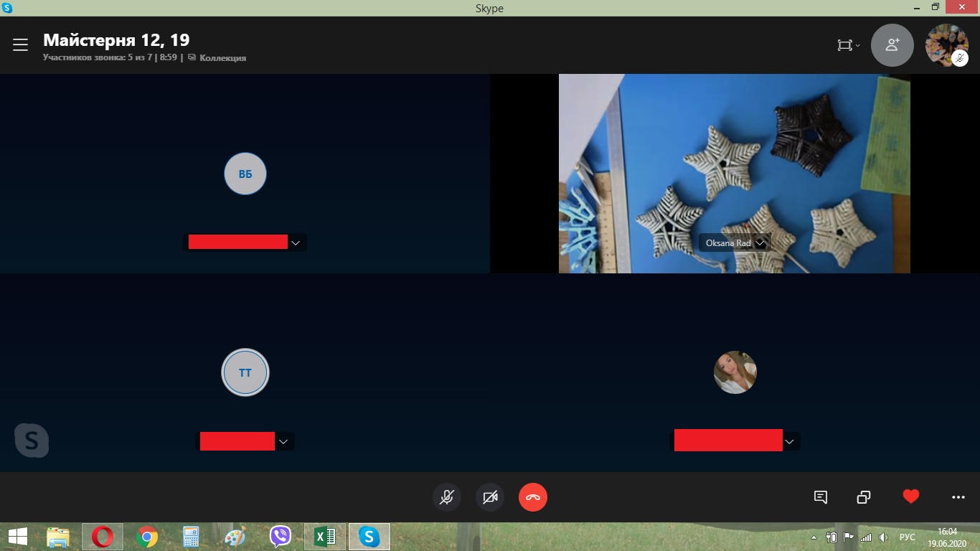Launch Google Chrome from taskbar

tap(147, 537)
